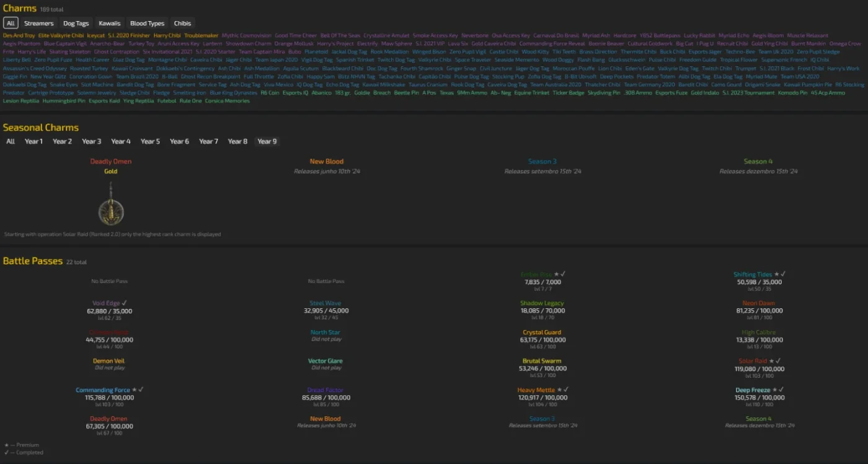Open the Year 7 seasonal tab
Screen dimensions: 868x464
[x=208, y=141]
